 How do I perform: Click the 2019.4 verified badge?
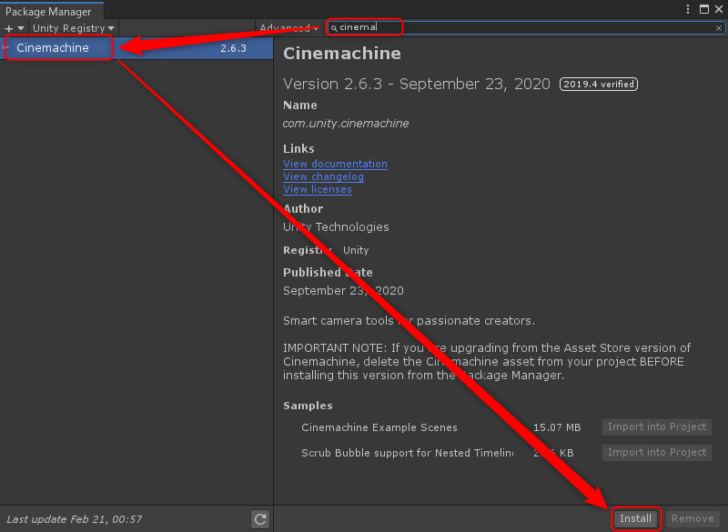(x=598, y=84)
